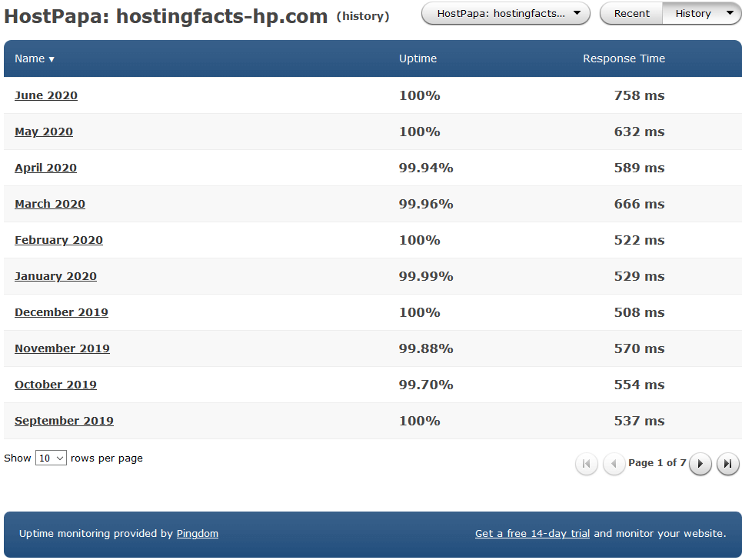The width and height of the screenshot is (742, 560).
Task: Open June 2020 report
Action: point(46,95)
